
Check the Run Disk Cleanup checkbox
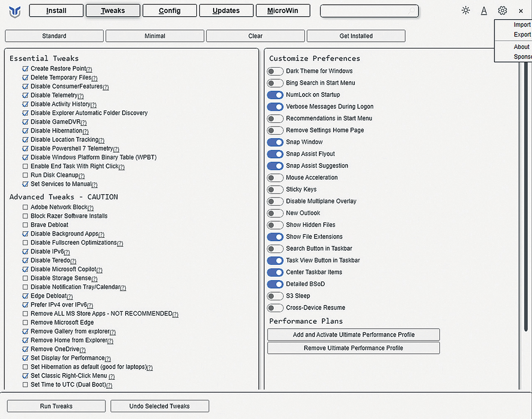pos(25,175)
